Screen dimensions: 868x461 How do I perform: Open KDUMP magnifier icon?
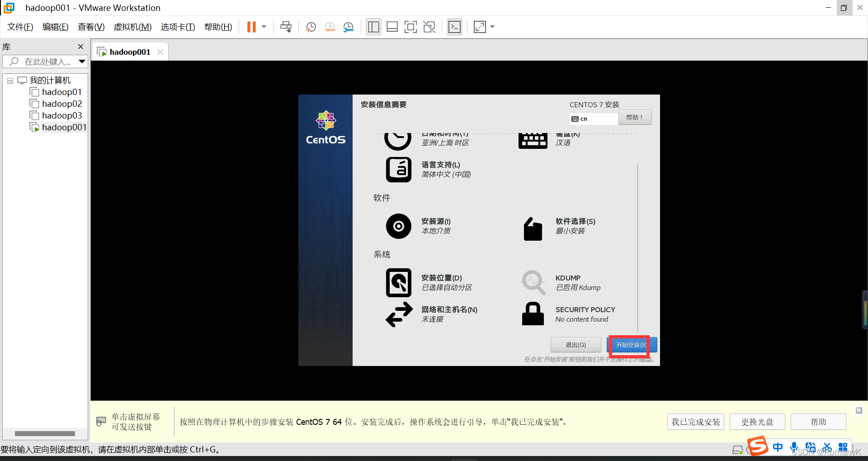tap(533, 282)
